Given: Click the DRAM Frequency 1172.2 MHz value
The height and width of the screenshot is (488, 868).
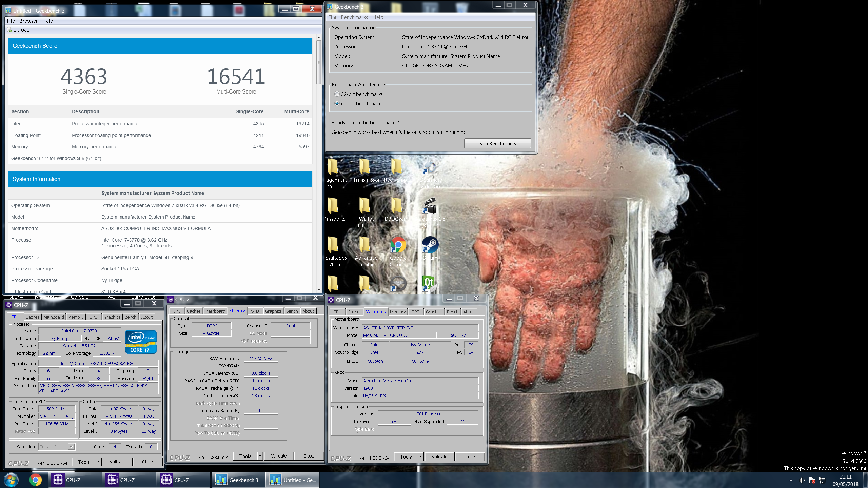Looking at the screenshot, I should point(261,358).
